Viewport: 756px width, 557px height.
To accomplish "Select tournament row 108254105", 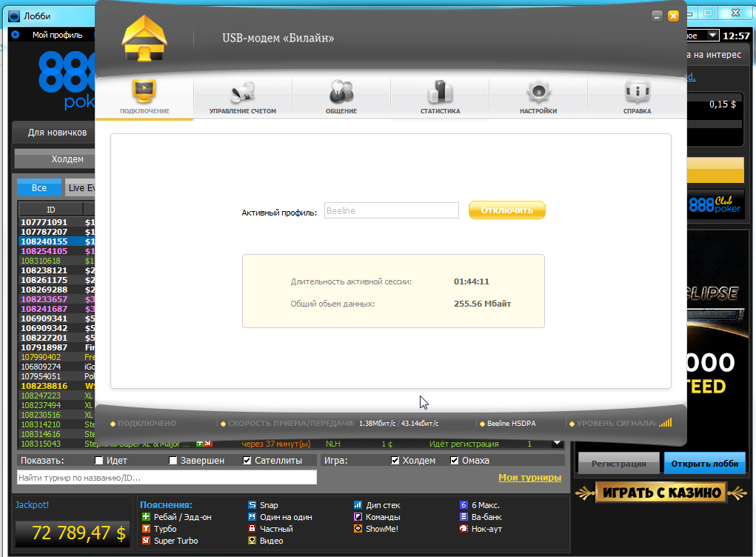I will click(x=57, y=251).
